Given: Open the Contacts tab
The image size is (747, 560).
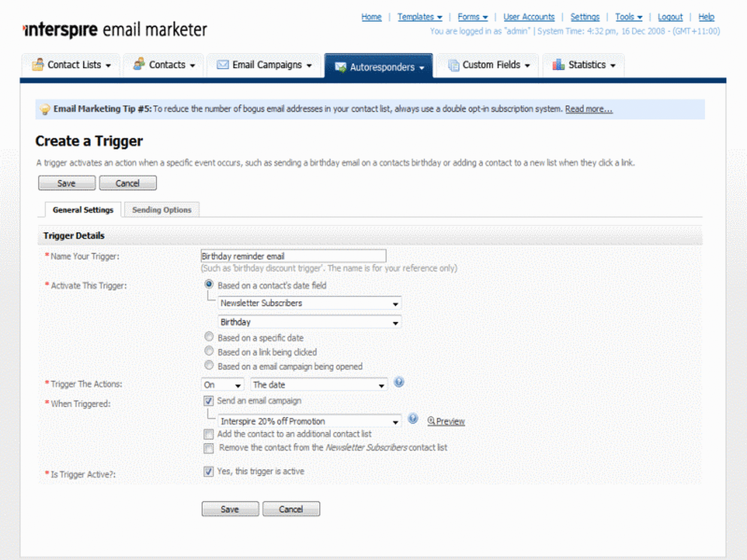Looking at the screenshot, I should coord(164,65).
